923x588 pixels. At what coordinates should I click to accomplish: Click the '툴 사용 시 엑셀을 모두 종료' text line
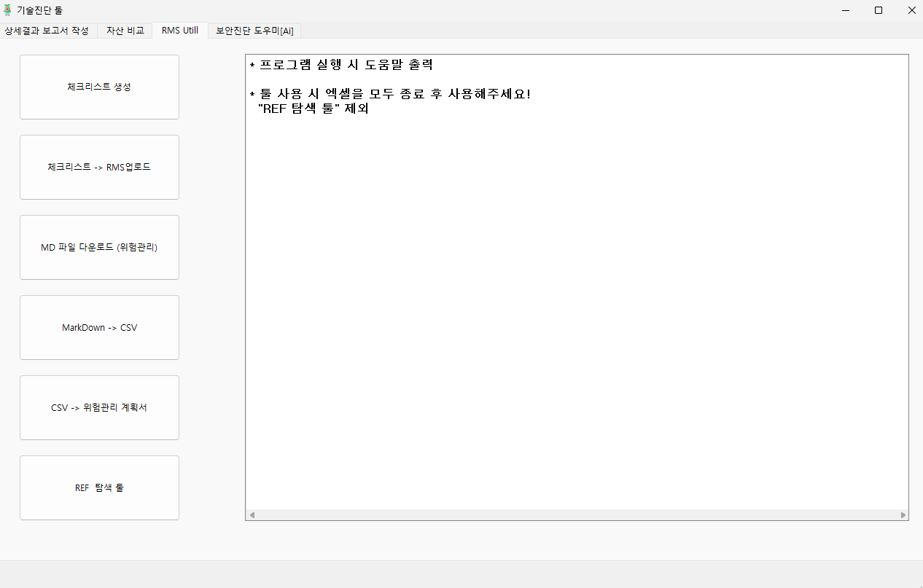coord(394,95)
